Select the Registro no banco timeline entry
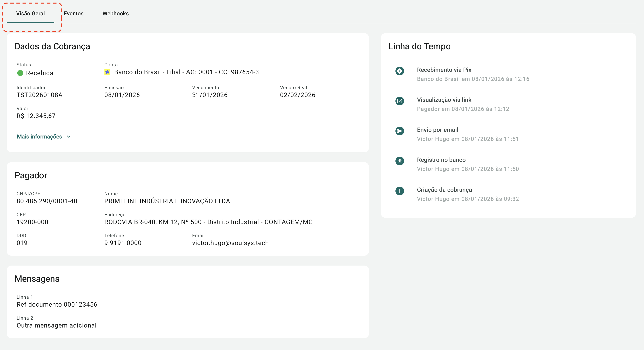This screenshot has height=350, width=644. click(441, 160)
